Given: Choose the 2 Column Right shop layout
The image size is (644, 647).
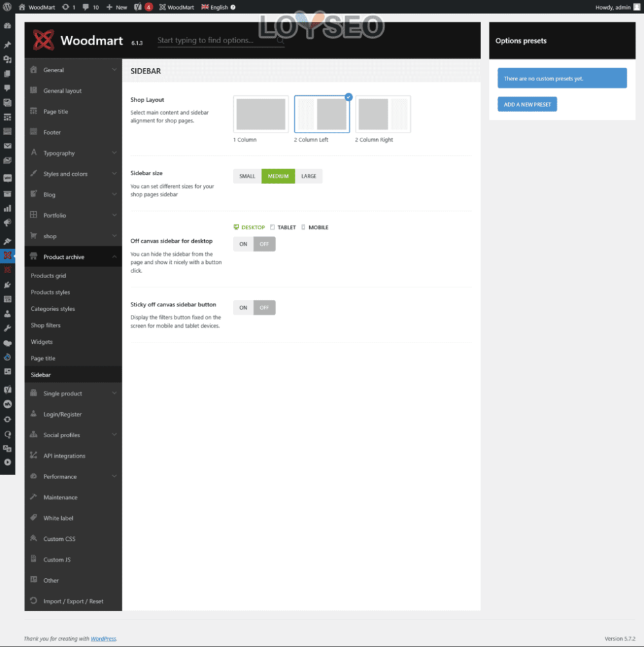Looking at the screenshot, I should [x=383, y=115].
